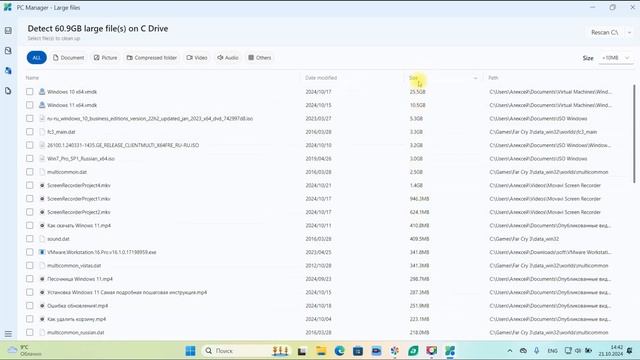This screenshot has height=360, width=640.
Task: Sort by Name column header
Action: tap(32, 78)
